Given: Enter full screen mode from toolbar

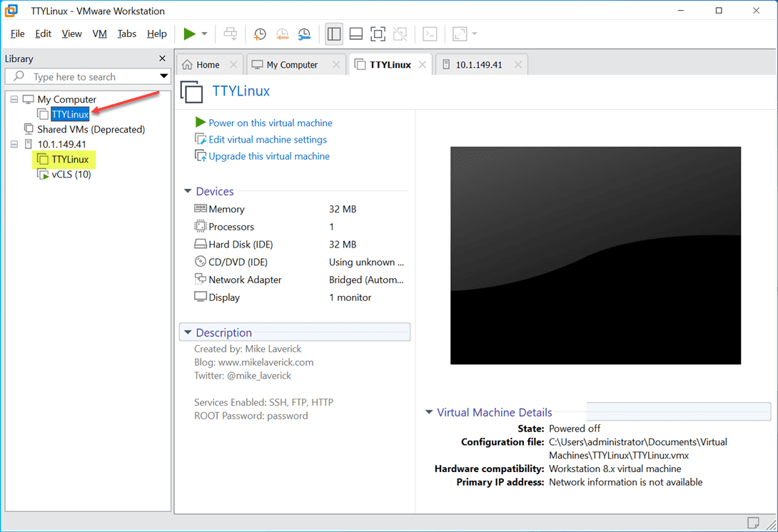Looking at the screenshot, I should 378,34.
